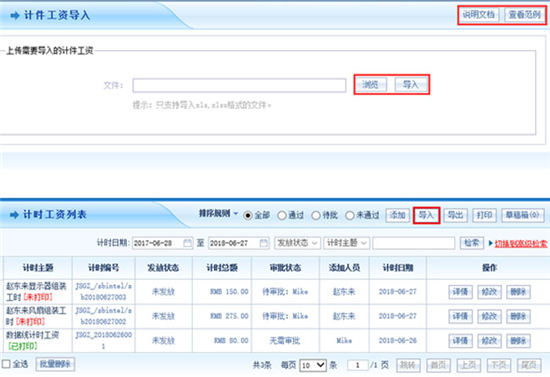Screen dimensions: 550x377
Task: Open the 发放状态 dropdown
Action: pos(297,243)
